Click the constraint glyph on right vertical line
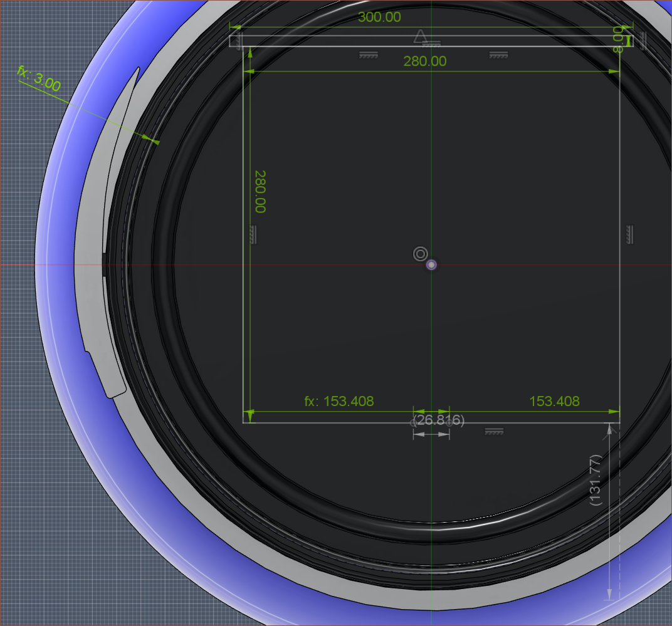Image resolution: width=672 pixels, height=626 pixels. coord(628,234)
